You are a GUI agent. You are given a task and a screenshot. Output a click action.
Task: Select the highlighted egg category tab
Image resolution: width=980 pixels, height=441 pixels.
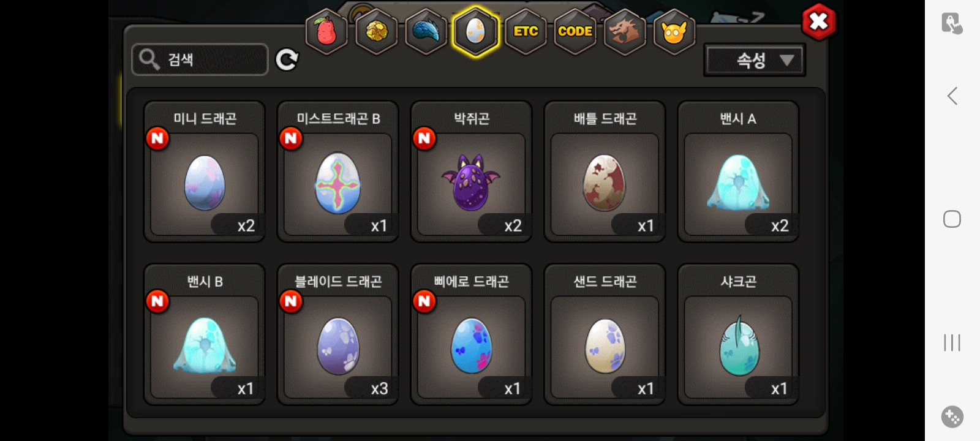tap(476, 31)
